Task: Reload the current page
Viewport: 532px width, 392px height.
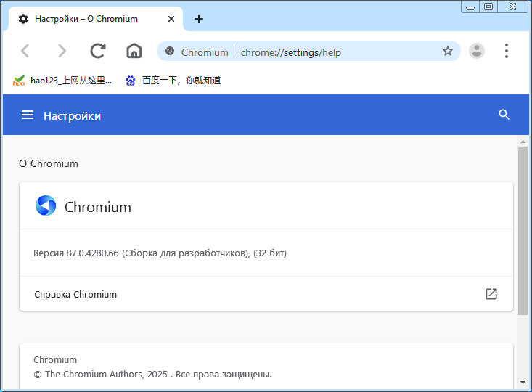Action: 98,52
